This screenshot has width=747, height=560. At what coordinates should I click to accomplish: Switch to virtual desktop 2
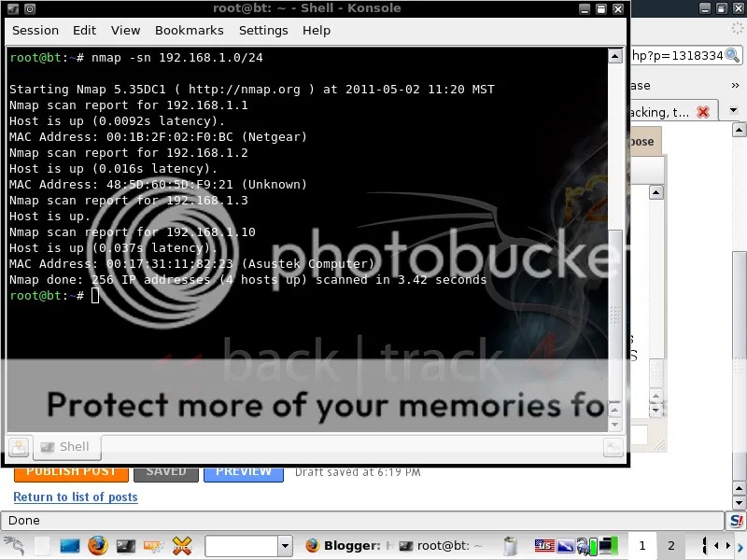point(671,546)
